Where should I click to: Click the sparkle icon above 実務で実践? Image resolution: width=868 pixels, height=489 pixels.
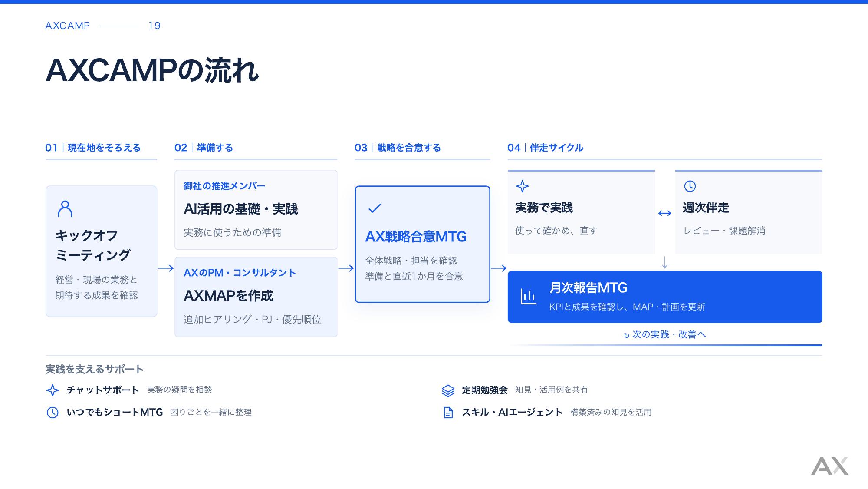(523, 186)
